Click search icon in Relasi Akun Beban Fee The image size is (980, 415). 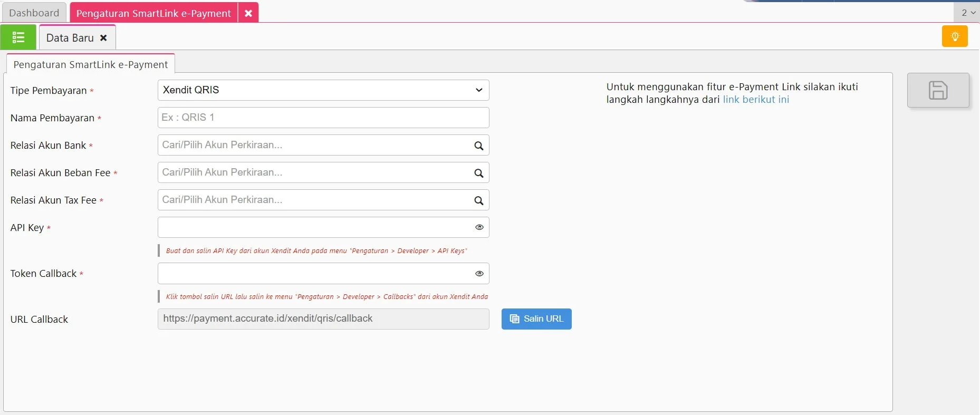pyautogui.click(x=478, y=173)
